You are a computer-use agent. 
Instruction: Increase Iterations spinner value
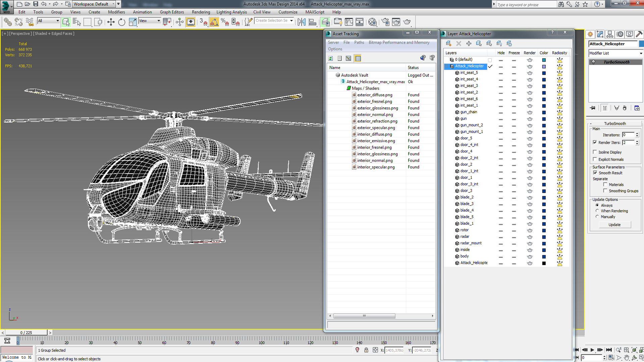(x=637, y=133)
